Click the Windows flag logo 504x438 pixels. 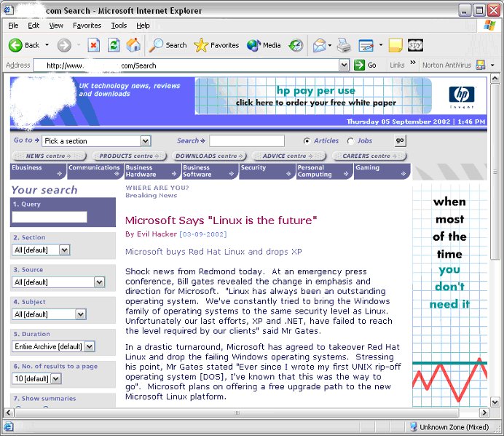click(x=489, y=25)
